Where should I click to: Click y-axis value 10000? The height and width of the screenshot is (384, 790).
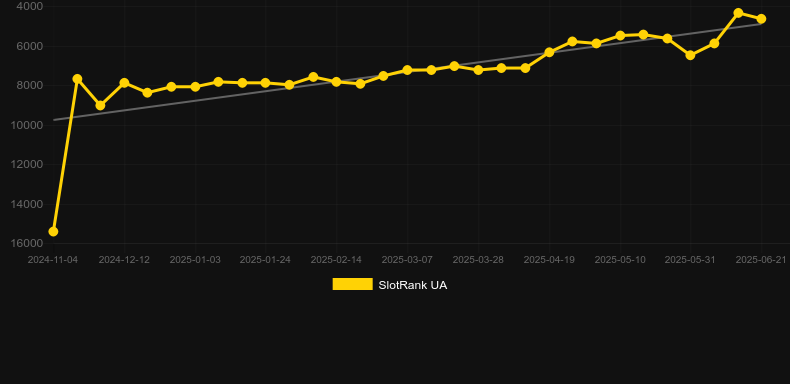(27, 125)
